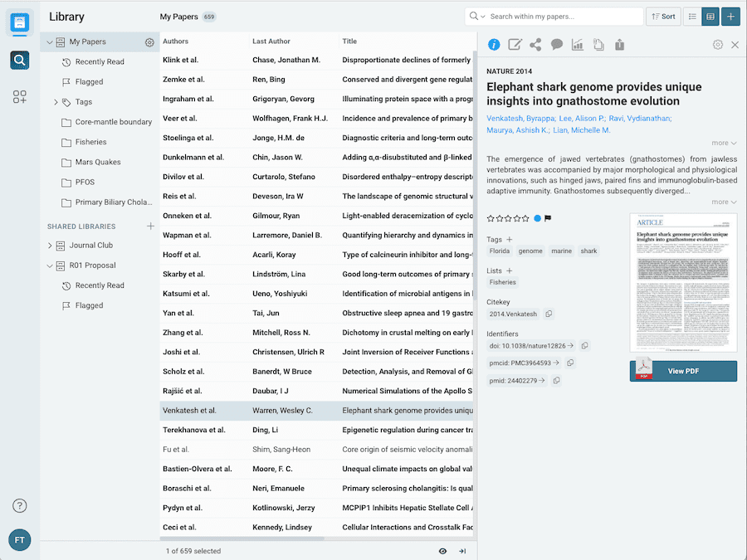This screenshot has height=560, width=747.
Task: Open the paper Info panel
Action: [x=496, y=44]
